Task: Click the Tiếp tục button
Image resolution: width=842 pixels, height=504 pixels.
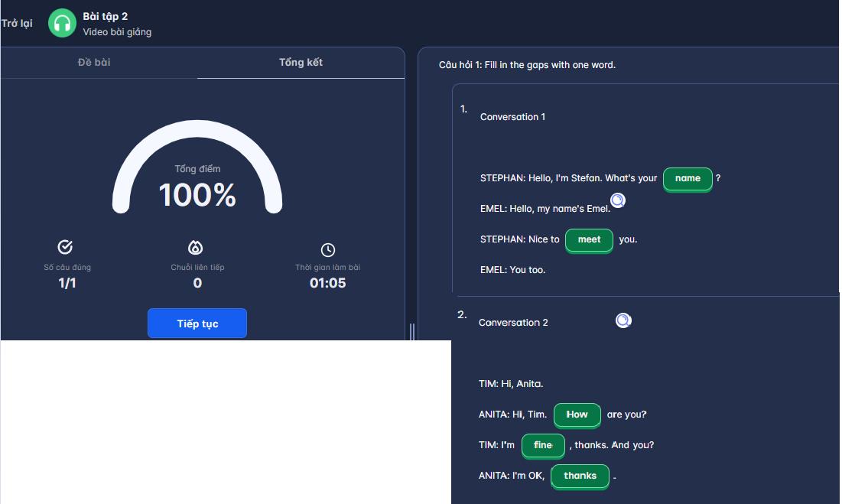Action: click(197, 323)
